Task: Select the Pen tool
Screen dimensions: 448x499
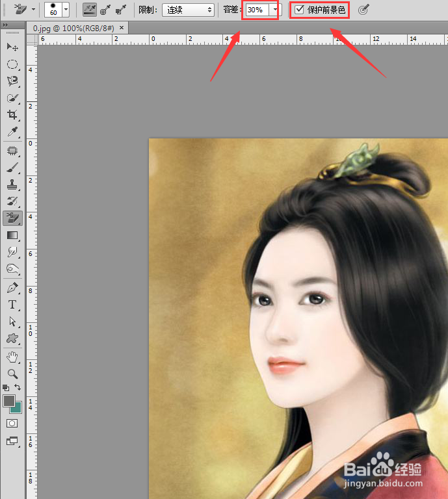Action: (x=12, y=288)
